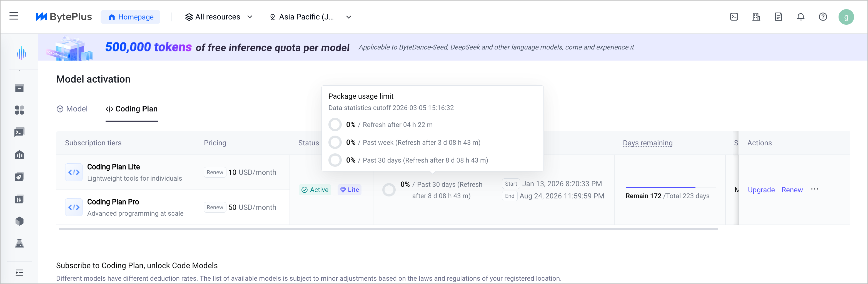Click the Upgrade link in the Actions column

pos(761,190)
